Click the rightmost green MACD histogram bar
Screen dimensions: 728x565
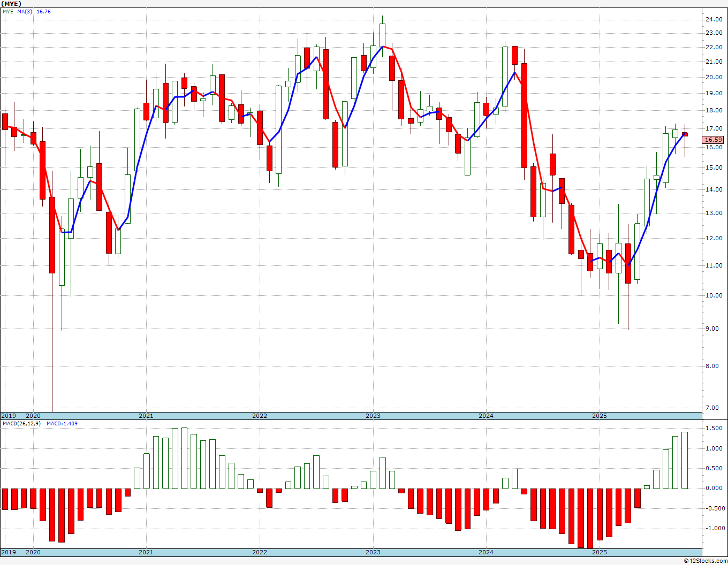point(685,460)
